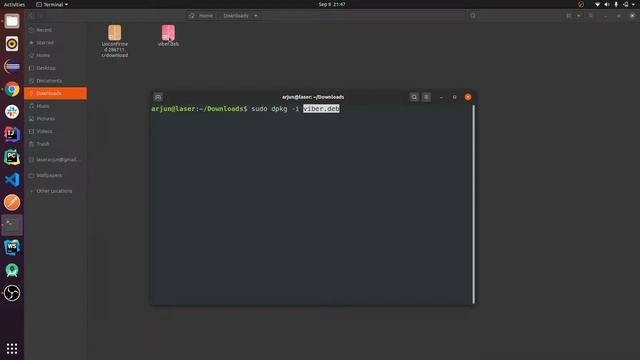Launch Rhythmbox from the dock
This screenshot has height=360, width=640.
(x=12, y=44)
